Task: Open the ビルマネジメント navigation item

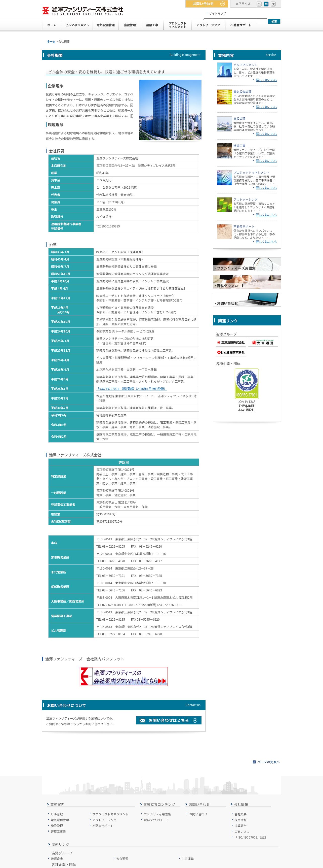Action: (x=77, y=25)
